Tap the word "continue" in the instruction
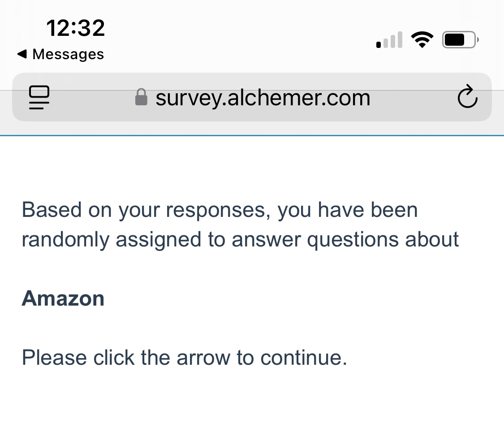 (303, 358)
